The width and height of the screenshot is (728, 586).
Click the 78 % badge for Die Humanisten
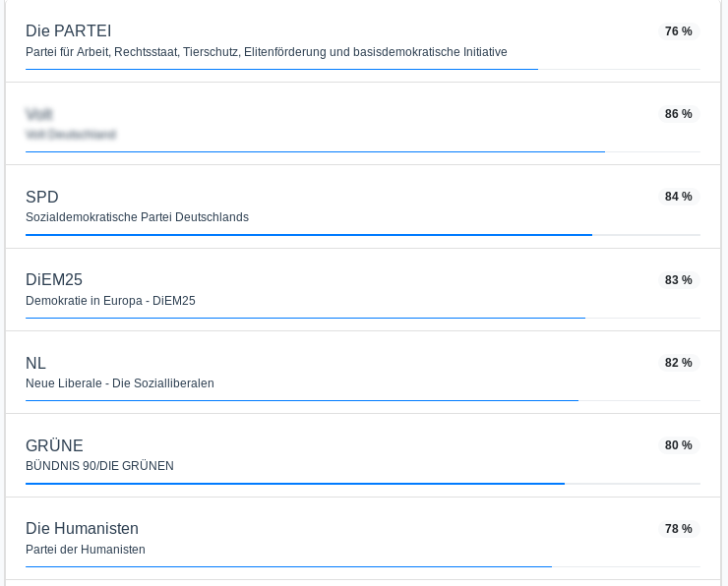click(x=679, y=528)
